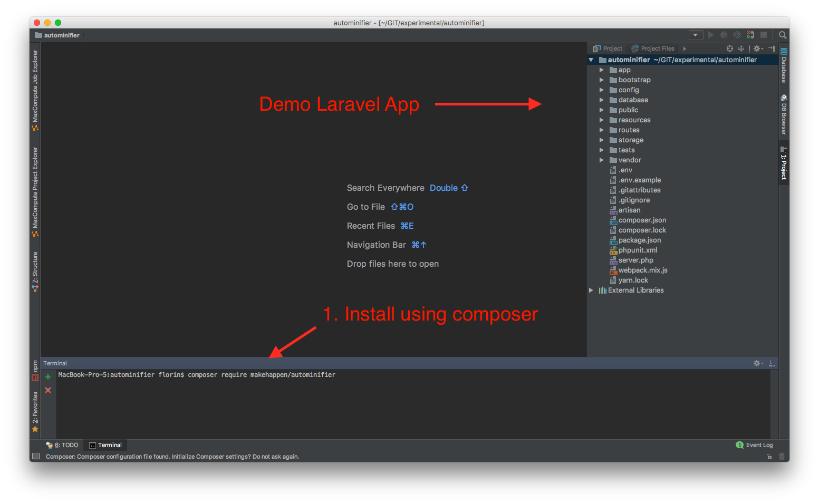Expand the resources folder
This screenshot has height=504, width=819.
pos(601,120)
